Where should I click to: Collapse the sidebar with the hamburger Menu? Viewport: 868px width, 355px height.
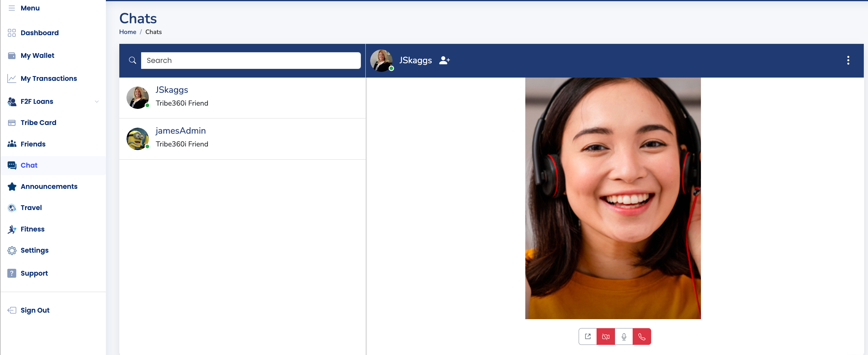point(12,8)
